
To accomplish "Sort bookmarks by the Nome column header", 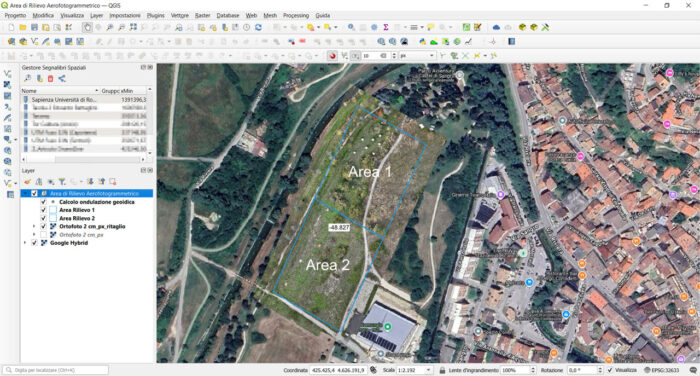I will [x=60, y=91].
